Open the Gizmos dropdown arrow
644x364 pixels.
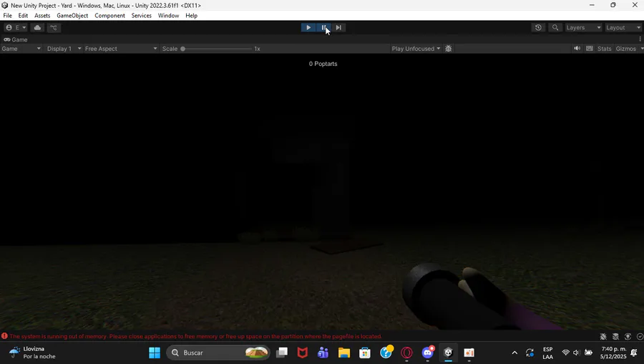(642, 49)
